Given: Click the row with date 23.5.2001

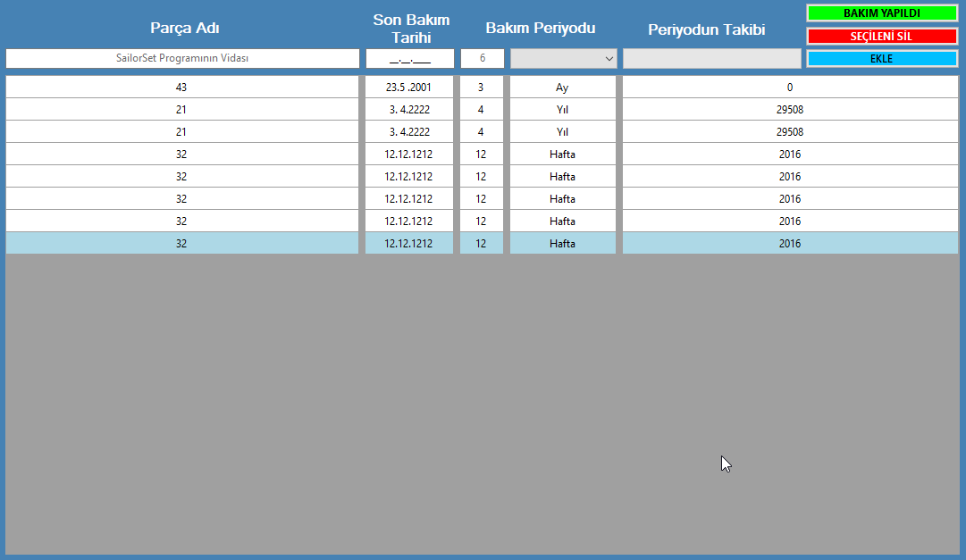Looking at the screenshot, I should 409,87.
